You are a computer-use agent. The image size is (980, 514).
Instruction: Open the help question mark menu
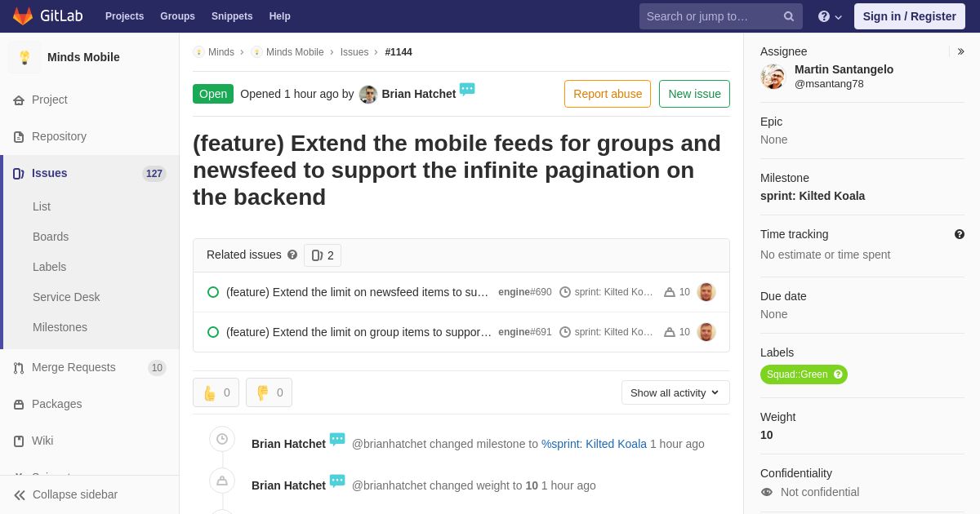tap(831, 16)
